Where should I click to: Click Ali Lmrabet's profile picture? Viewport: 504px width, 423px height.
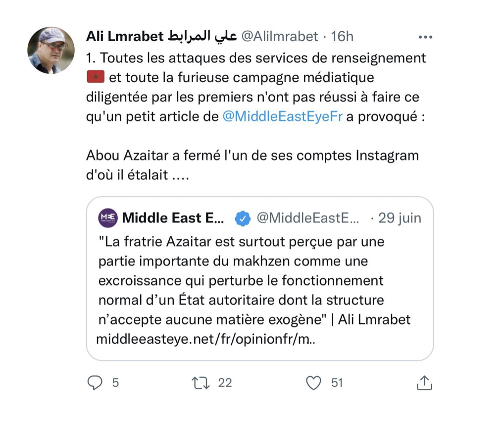click(51, 50)
